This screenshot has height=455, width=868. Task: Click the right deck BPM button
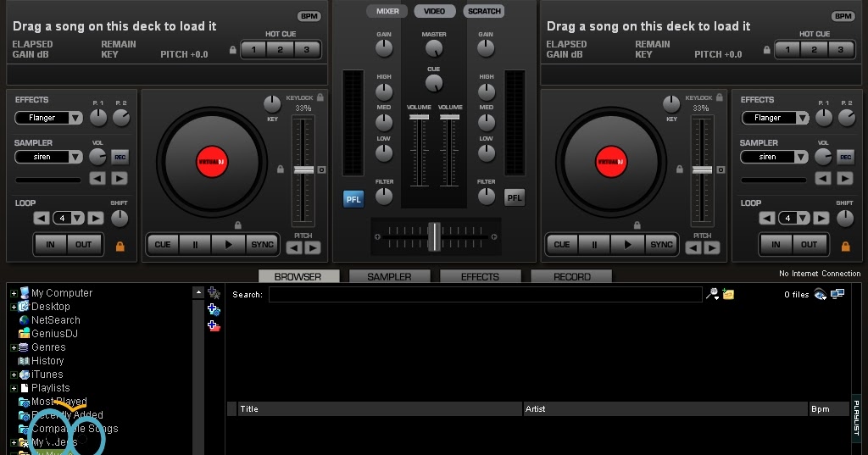click(843, 16)
